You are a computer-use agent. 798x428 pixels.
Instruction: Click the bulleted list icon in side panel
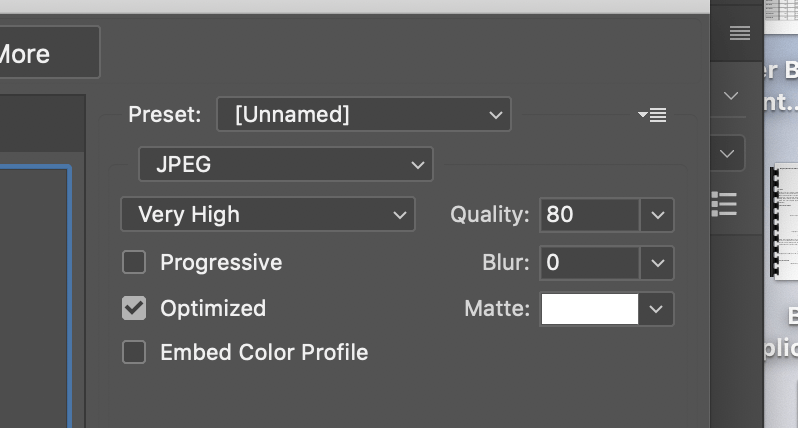(x=724, y=203)
